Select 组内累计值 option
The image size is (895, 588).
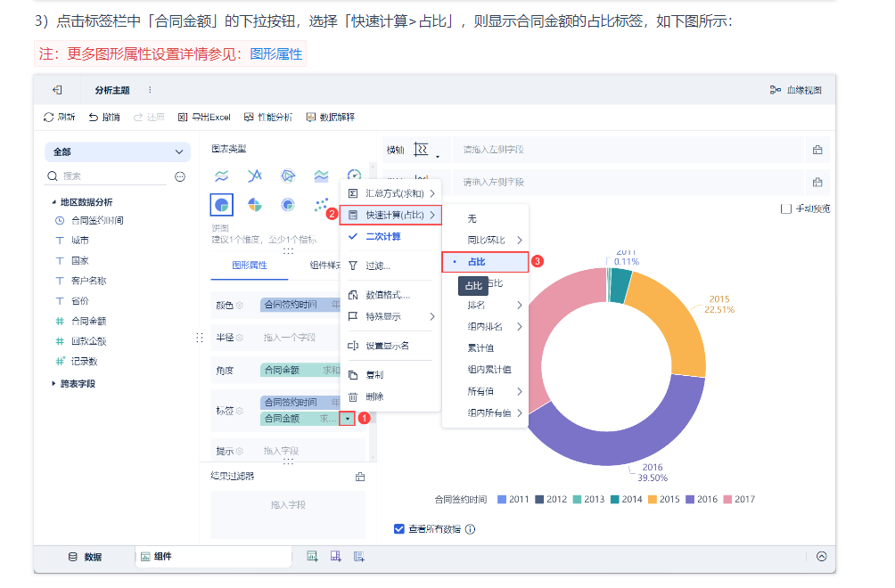(485, 370)
